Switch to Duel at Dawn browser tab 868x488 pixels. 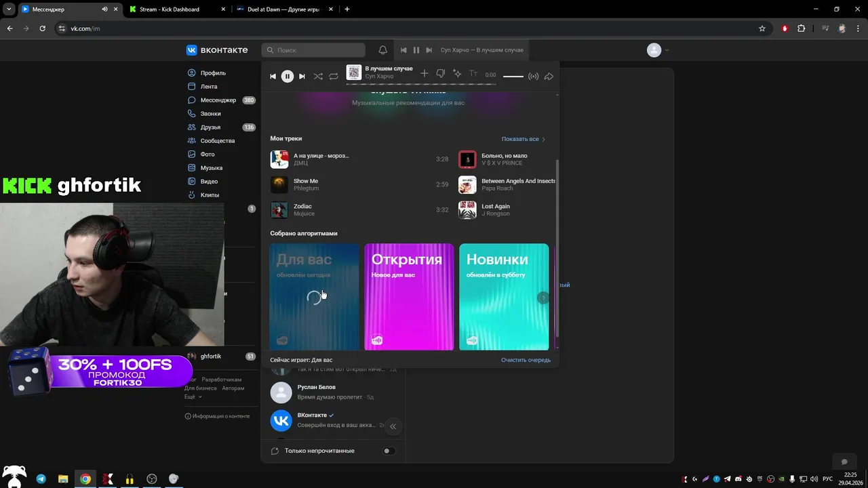pyautogui.click(x=285, y=9)
